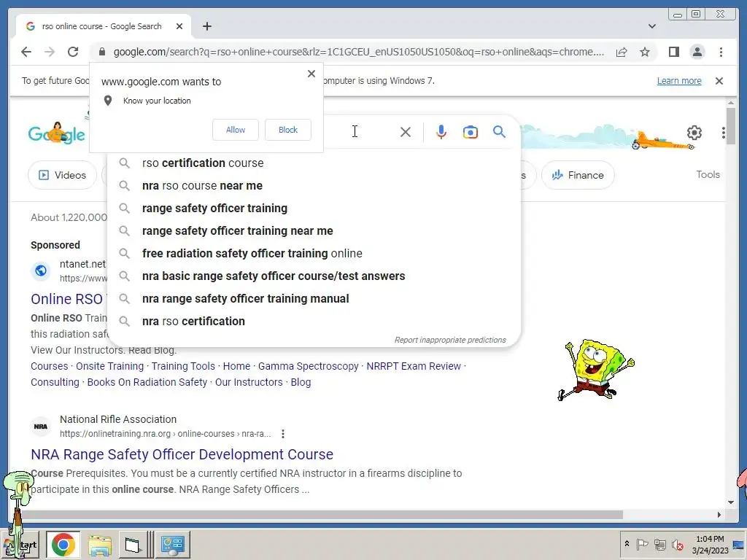Click the forward navigation arrow
Image resolution: width=747 pixels, height=560 pixels.
tap(50, 52)
